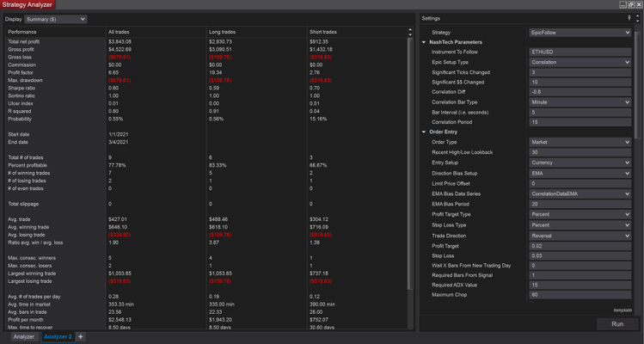The height and width of the screenshot is (344, 644).
Task: Collapse the NashTech Parameters section
Action: (424, 42)
